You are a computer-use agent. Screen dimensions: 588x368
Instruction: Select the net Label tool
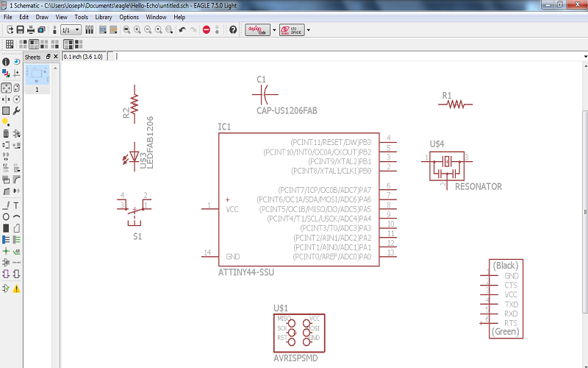click(x=16, y=251)
